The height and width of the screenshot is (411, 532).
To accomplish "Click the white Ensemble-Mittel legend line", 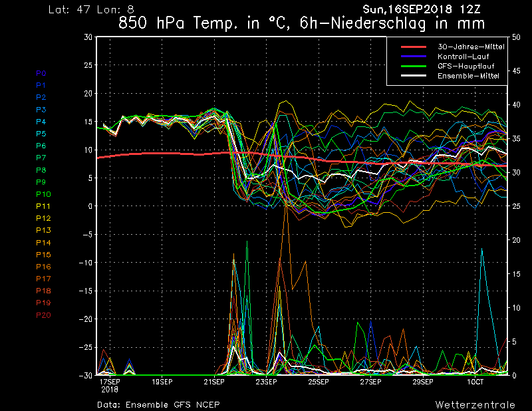I will coord(414,76).
